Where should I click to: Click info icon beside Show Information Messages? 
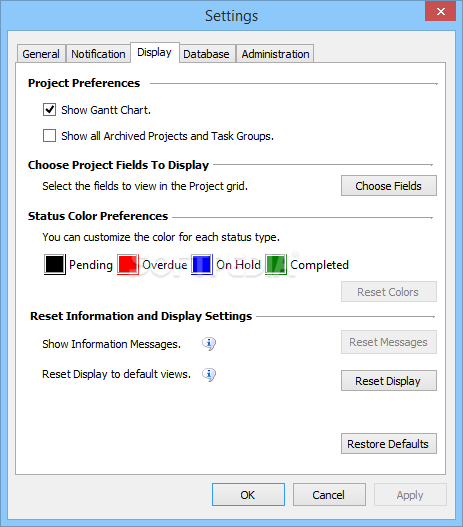209,344
